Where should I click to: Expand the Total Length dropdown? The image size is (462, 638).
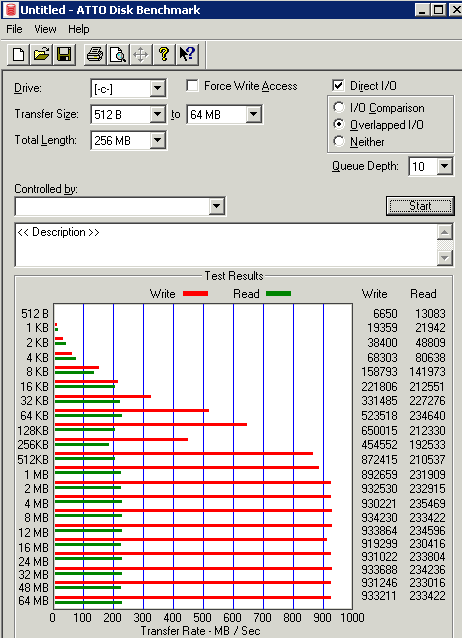click(x=157, y=140)
